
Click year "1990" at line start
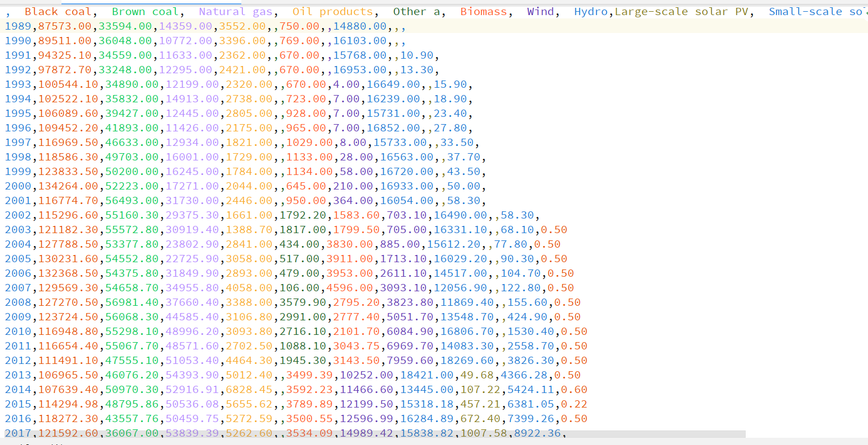click(18, 41)
